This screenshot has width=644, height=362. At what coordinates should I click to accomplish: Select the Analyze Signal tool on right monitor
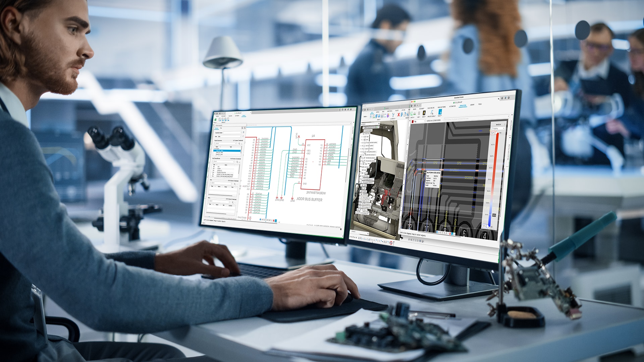[x=431, y=113]
